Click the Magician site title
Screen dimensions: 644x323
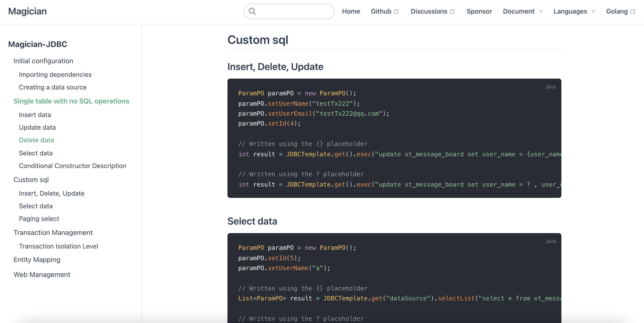pyautogui.click(x=28, y=11)
